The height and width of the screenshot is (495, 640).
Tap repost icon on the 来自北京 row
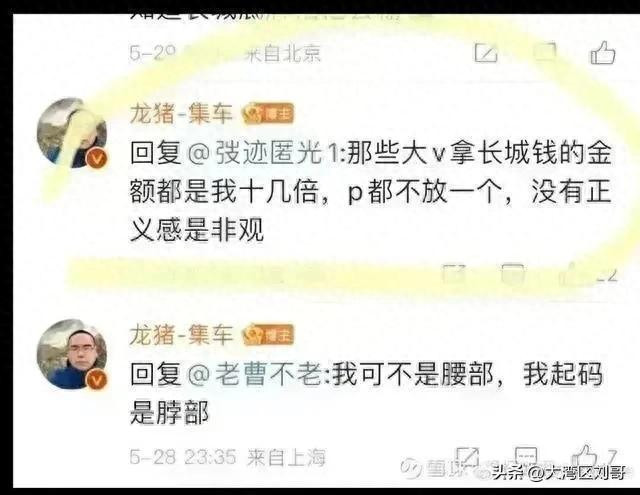pos(486,53)
